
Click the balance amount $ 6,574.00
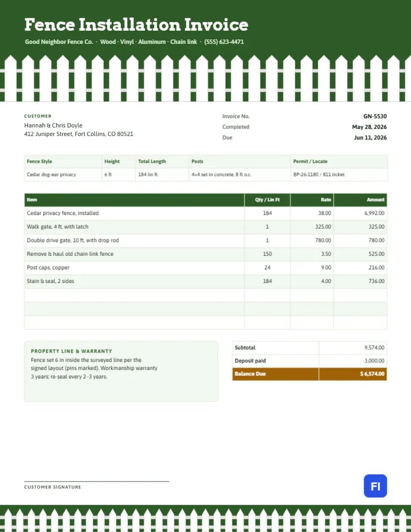click(x=372, y=374)
